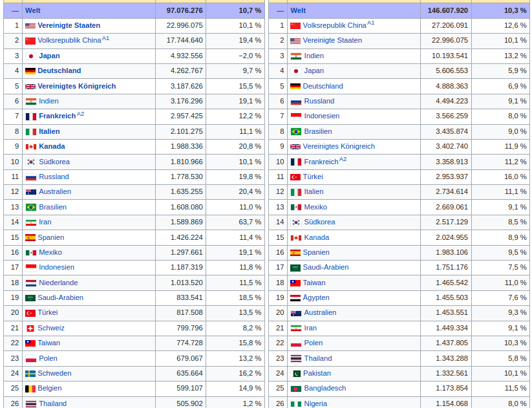
Task: Open the Bangladesch link
Action: pos(325,388)
